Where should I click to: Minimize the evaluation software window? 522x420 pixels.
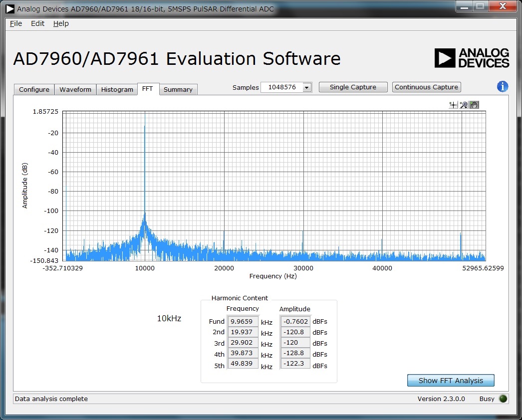[x=465, y=6]
